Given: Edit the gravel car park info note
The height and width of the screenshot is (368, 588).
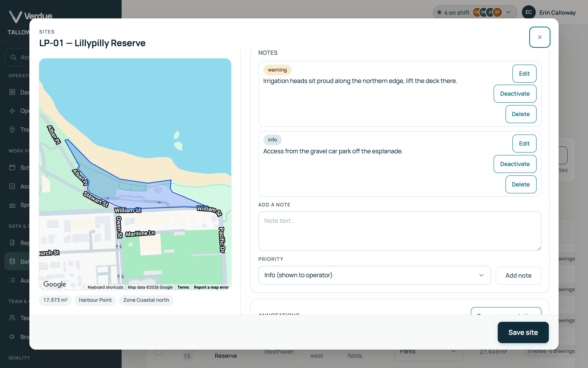Looking at the screenshot, I should (x=524, y=144).
